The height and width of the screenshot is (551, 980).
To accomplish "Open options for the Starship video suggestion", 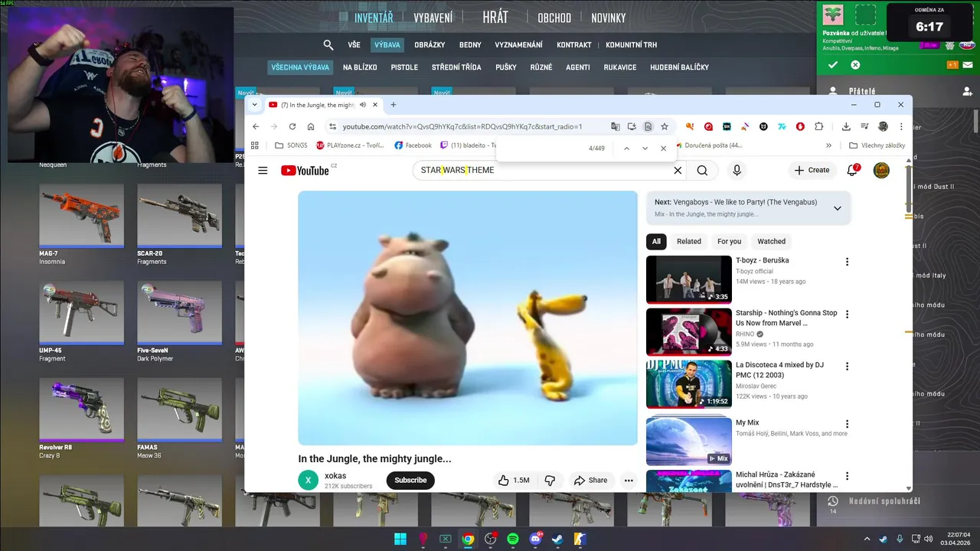I will [x=847, y=314].
